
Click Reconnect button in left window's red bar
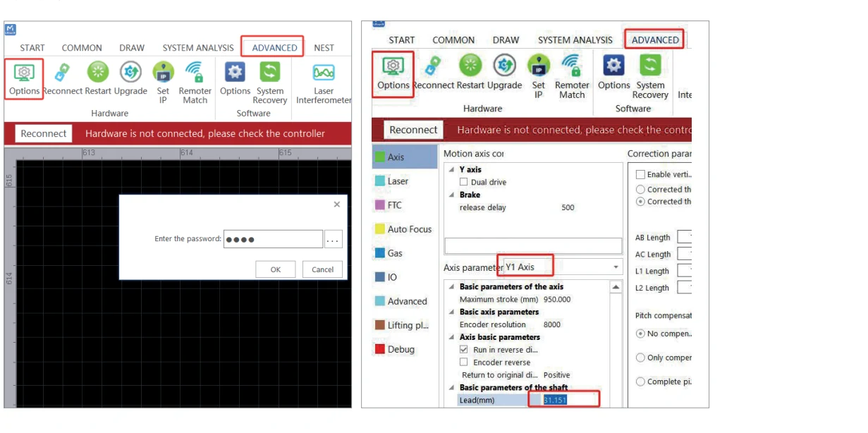pos(44,133)
